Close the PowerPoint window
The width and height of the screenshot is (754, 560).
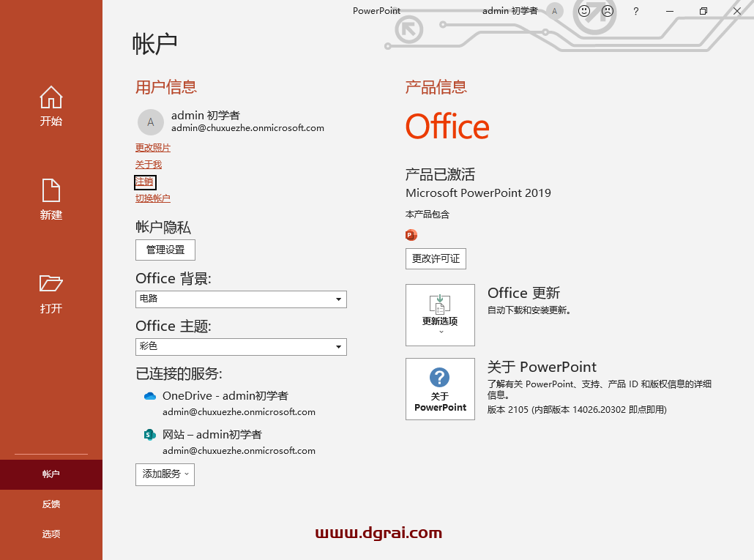[736, 11]
